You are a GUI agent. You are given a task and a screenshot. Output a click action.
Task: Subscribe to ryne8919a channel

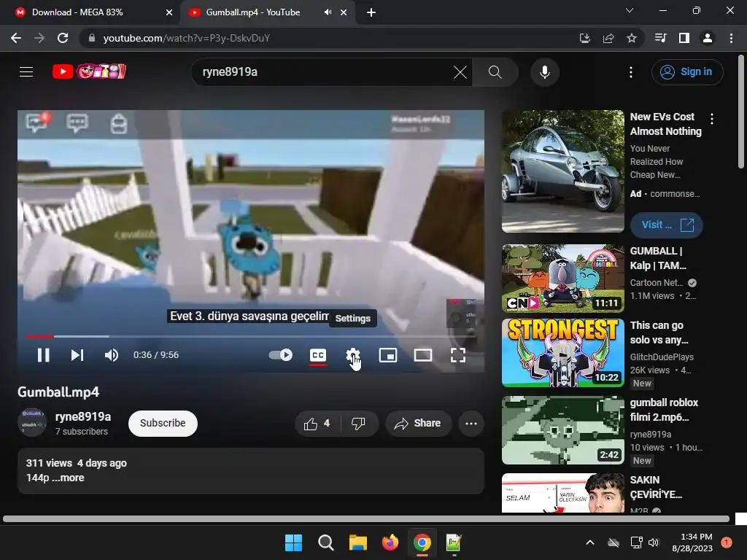[x=163, y=423]
